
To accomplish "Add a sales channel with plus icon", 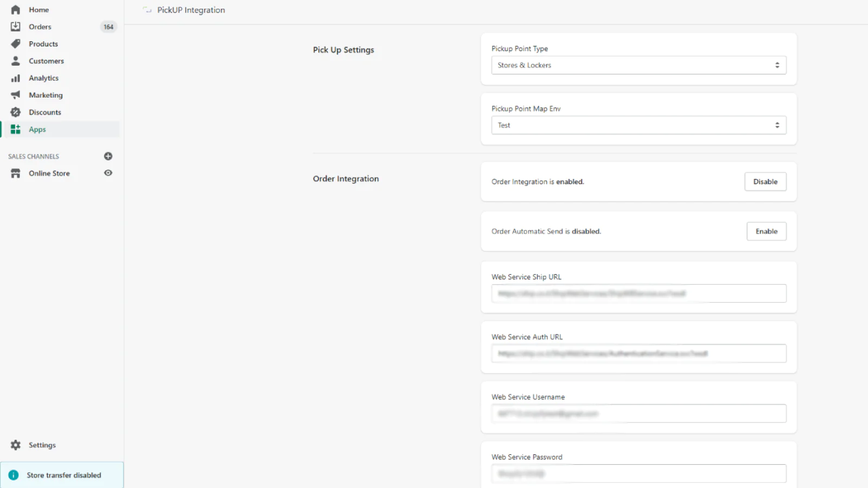I will point(108,156).
